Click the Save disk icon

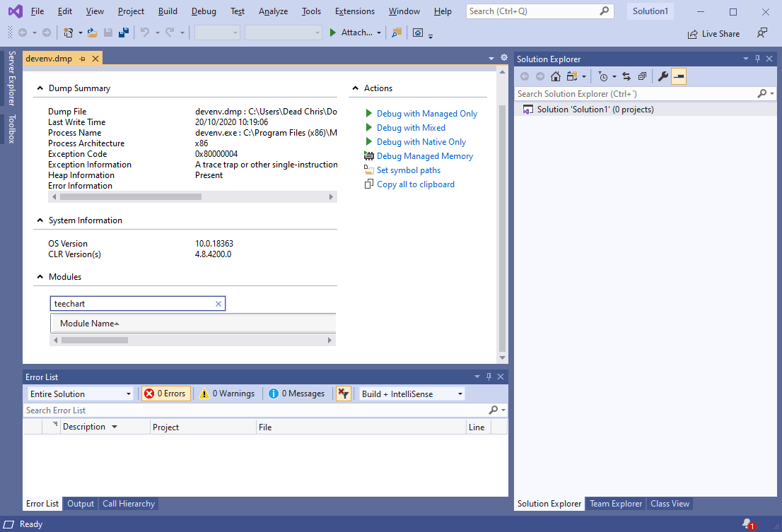[107, 33]
